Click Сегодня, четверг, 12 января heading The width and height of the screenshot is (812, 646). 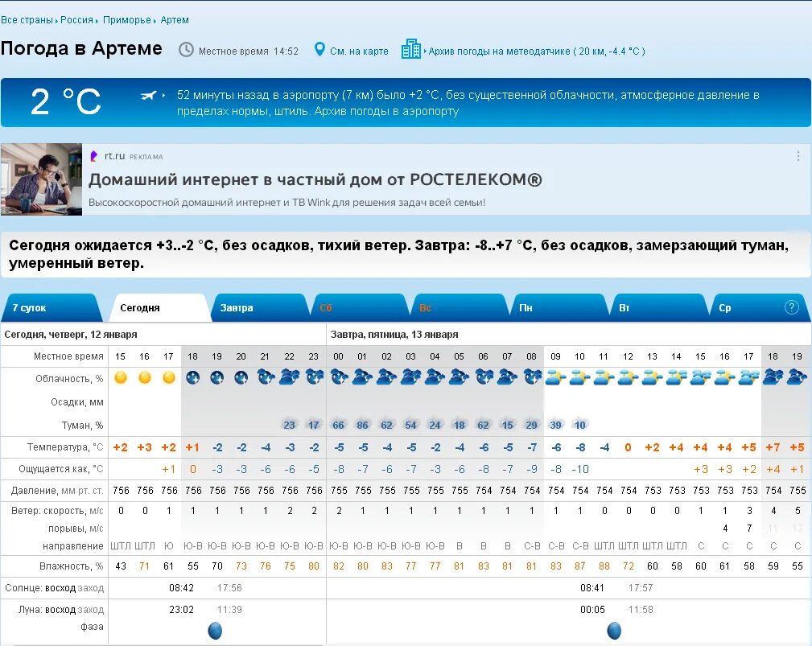[x=71, y=335]
